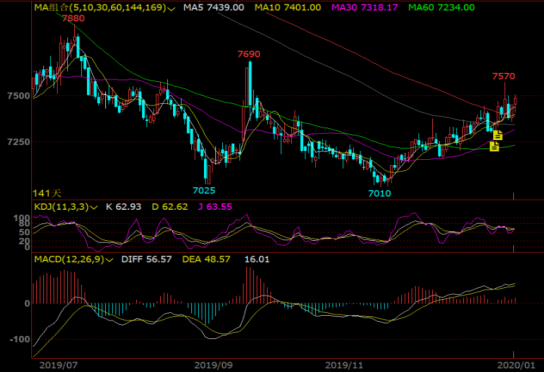Image resolution: width=545 pixels, height=373 pixels.
Task: Click the KDJ 100 axis label
Action: [x=22, y=219]
